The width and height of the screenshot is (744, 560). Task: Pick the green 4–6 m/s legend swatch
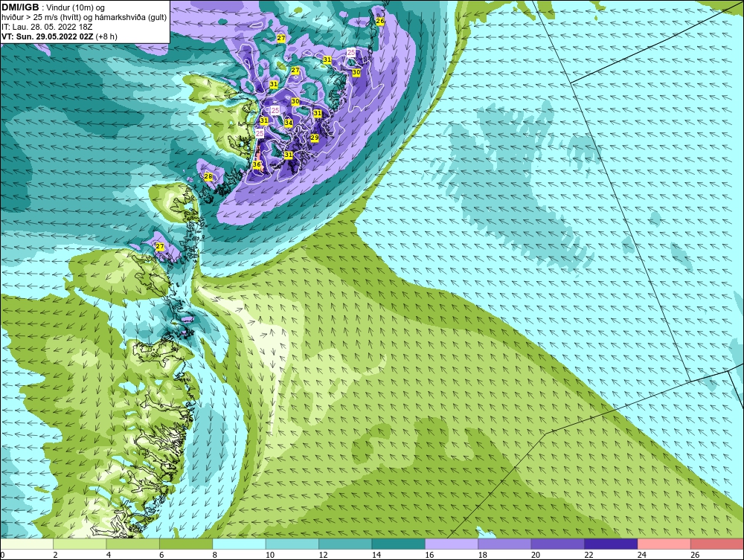click(x=133, y=544)
